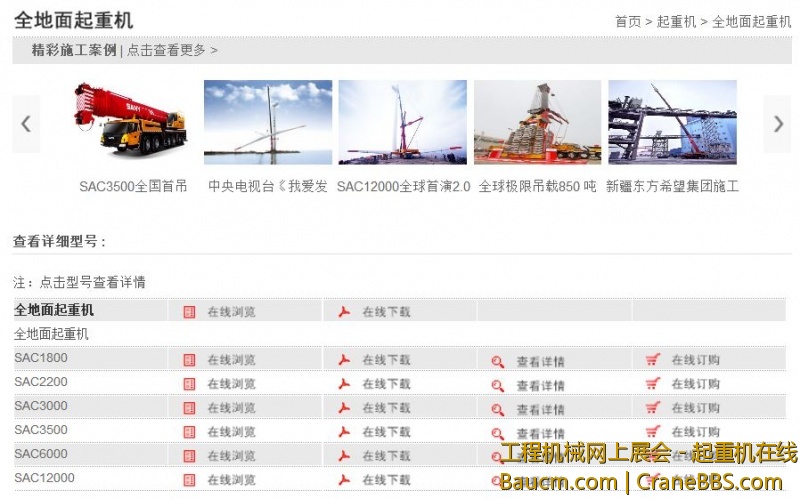The image size is (800, 499).
Task: Click the browse icon for SAC6000
Action: 189,456
